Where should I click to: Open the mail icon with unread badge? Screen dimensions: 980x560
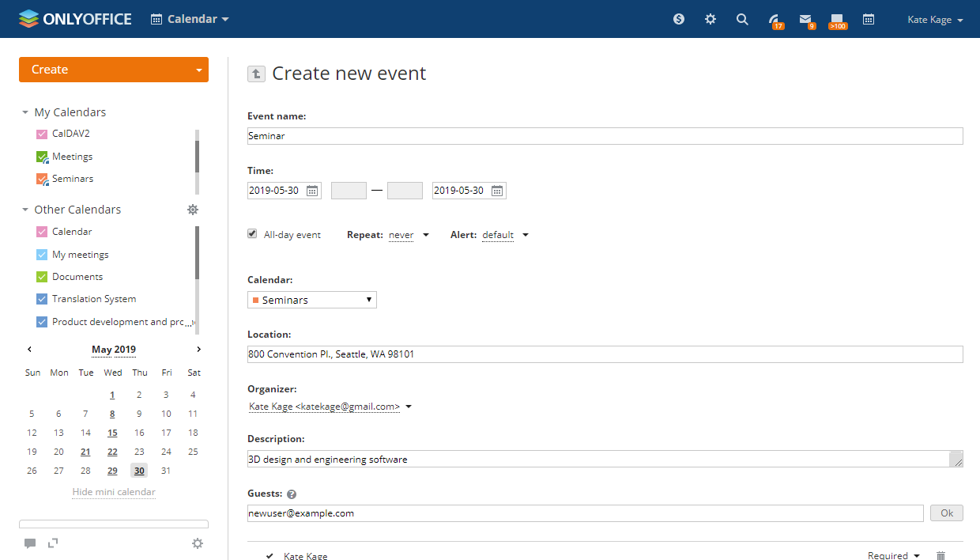pyautogui.click(x=805, y=20)
